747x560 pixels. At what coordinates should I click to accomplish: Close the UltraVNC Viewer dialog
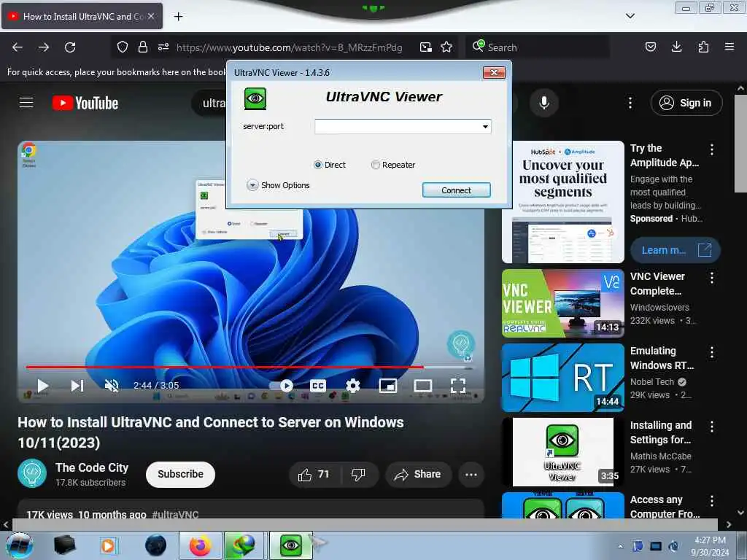[494, 72]
